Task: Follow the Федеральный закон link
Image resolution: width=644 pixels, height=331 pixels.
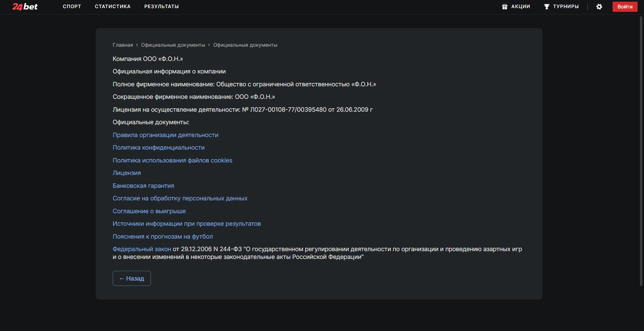Action: [x=142, y=249]
